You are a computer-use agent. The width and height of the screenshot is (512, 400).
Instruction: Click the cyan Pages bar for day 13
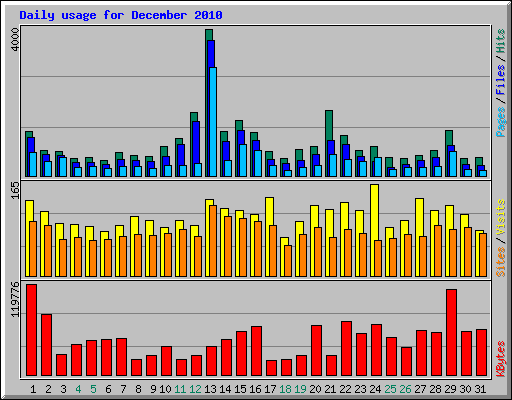click(213, 122)
